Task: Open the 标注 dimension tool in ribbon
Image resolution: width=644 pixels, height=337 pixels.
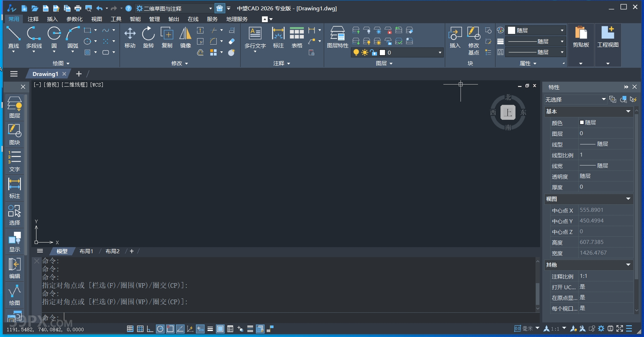Action: pos(278,38)
